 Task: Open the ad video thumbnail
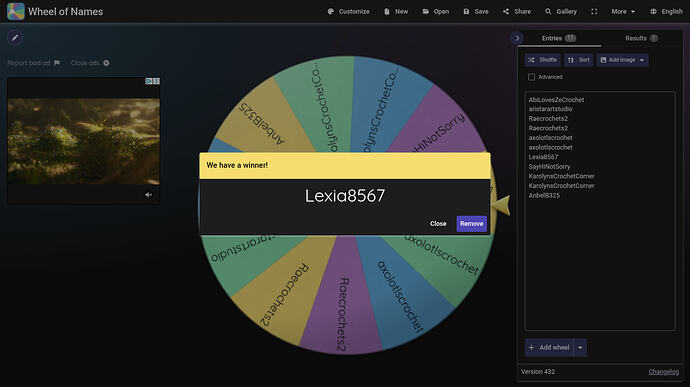coord(84,141)
